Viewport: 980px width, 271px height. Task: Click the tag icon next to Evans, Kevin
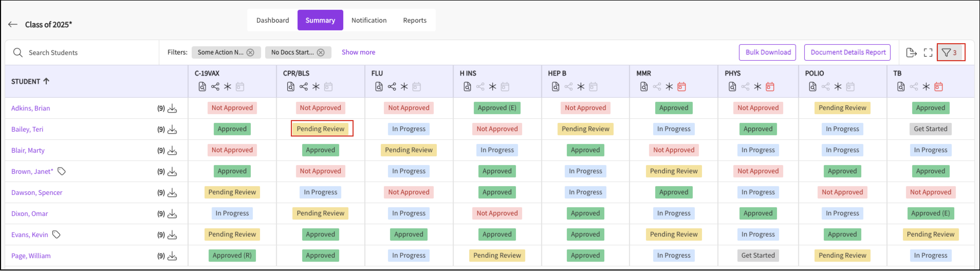pos(56,234)
